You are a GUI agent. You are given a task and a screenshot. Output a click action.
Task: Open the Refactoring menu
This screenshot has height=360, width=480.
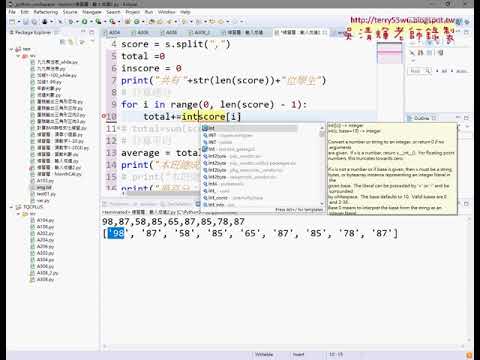tap(46, 12)
